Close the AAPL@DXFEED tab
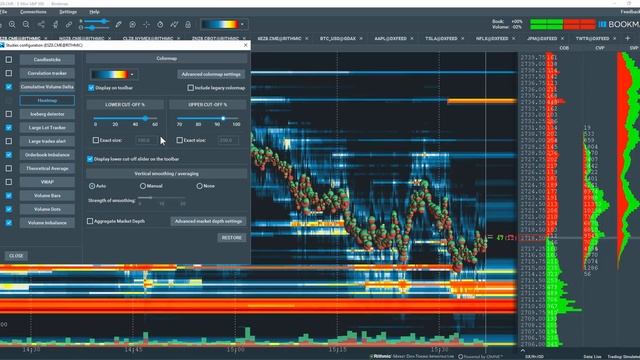Viewport: 640px width, 360px height. (x=412, y=39)
